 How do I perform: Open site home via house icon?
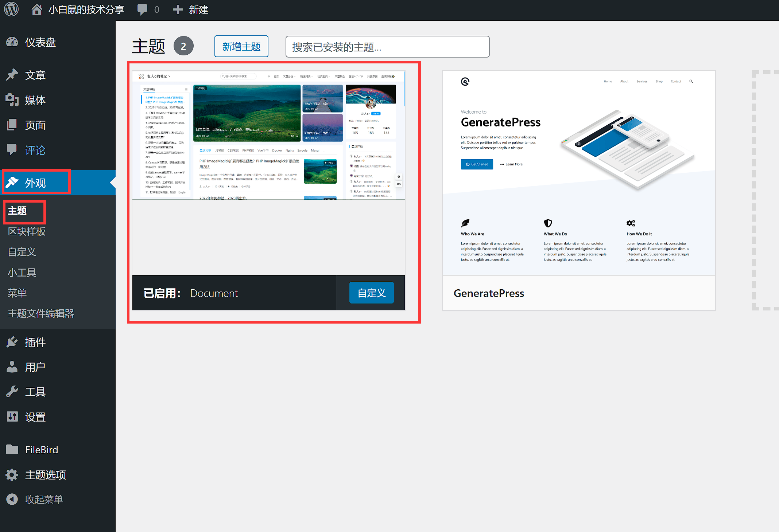(x=36, y=9)
